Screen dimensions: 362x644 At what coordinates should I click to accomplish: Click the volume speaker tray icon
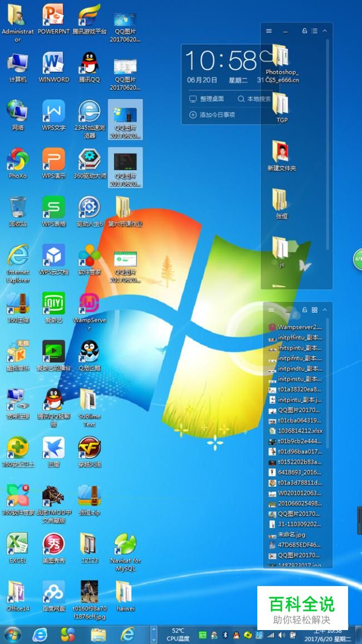tap(282, 635)
